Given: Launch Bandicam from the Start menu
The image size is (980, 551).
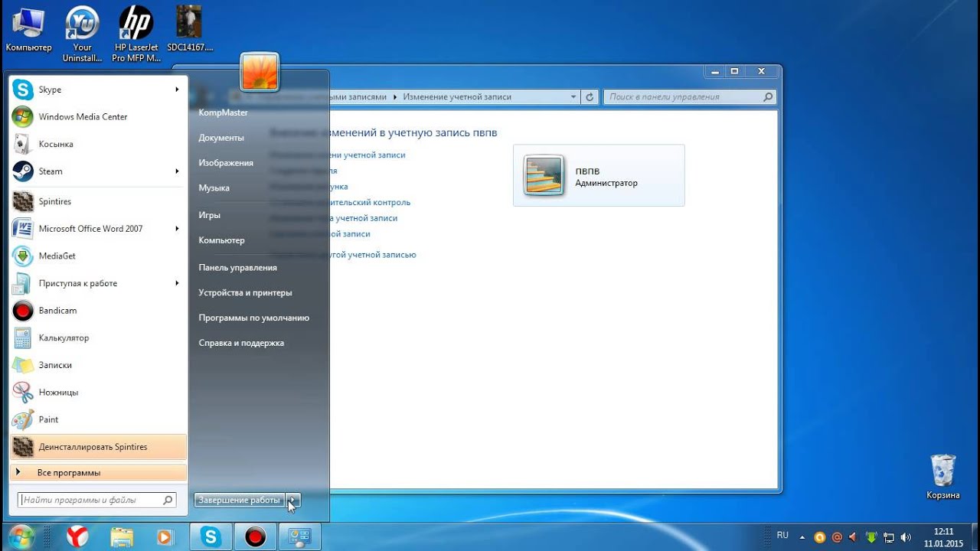Looking at the screenshot, I should pos(98,311).
